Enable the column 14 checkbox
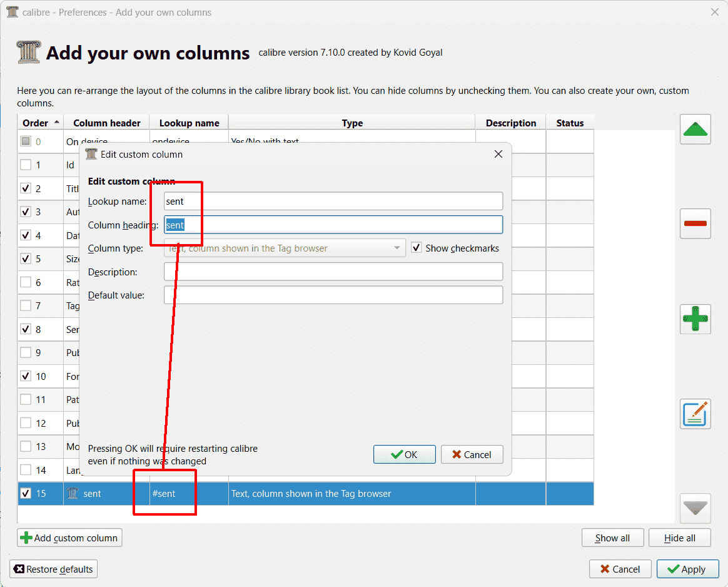This screenshot has width=728, height=587. [26, 469]
